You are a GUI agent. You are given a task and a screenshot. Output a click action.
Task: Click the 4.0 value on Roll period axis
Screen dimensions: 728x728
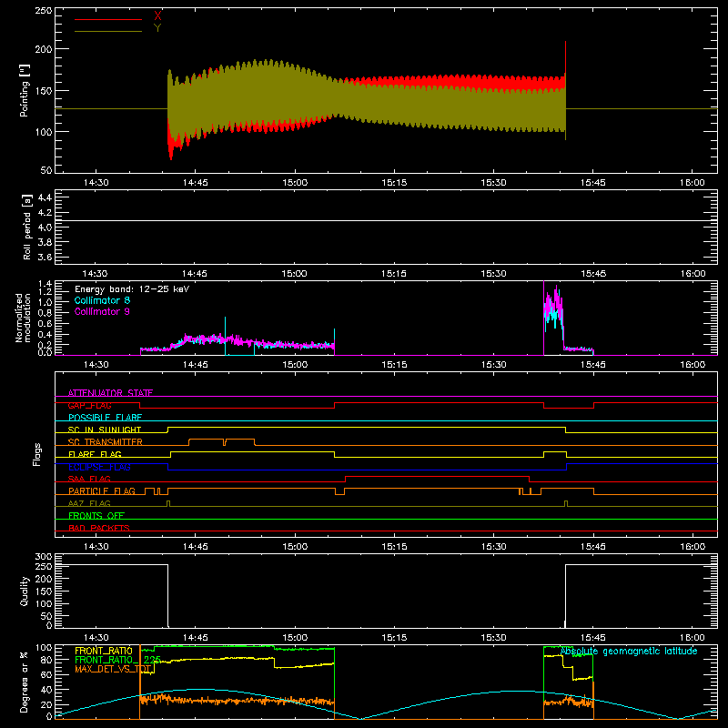click(x=45, y=227)
